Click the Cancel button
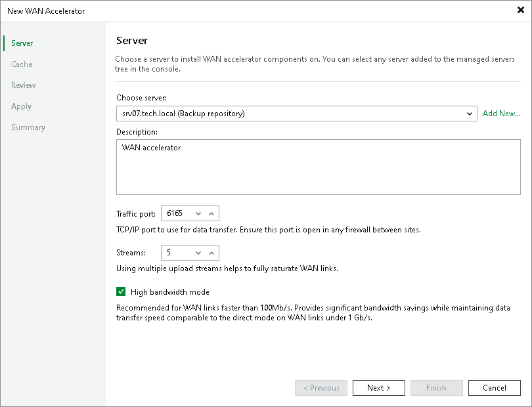This screenshot has width=532, height=407. point(495,388)
